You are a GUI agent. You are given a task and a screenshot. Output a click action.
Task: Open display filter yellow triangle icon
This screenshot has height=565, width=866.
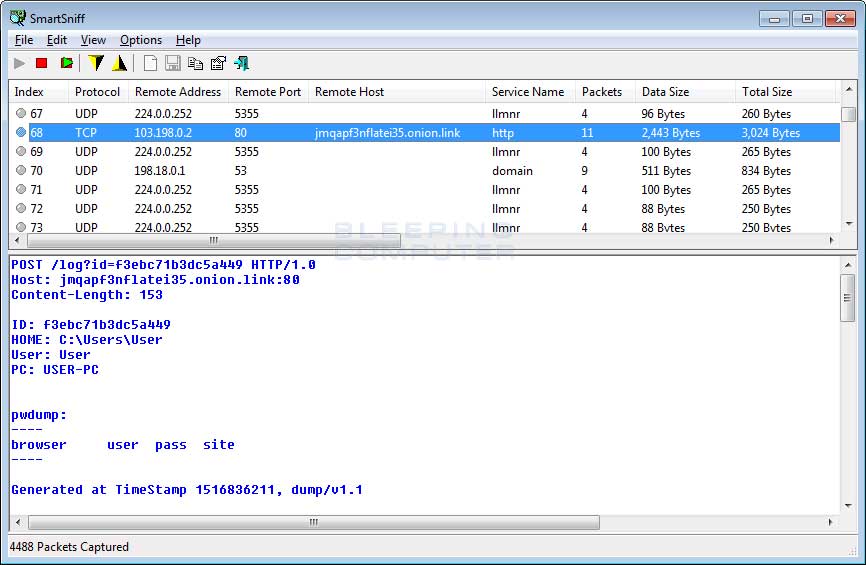(119, 64)
